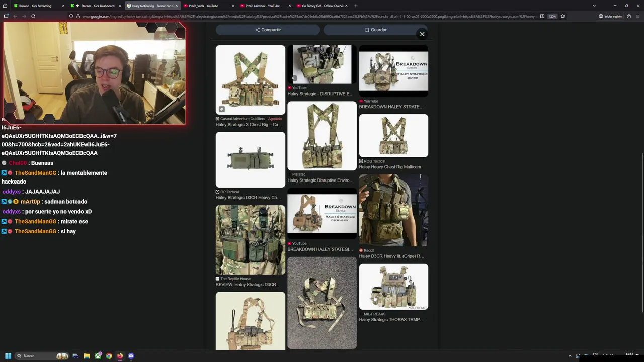Click the Compartir share button
Screen dimensions: 644x362
click(268, 30)
